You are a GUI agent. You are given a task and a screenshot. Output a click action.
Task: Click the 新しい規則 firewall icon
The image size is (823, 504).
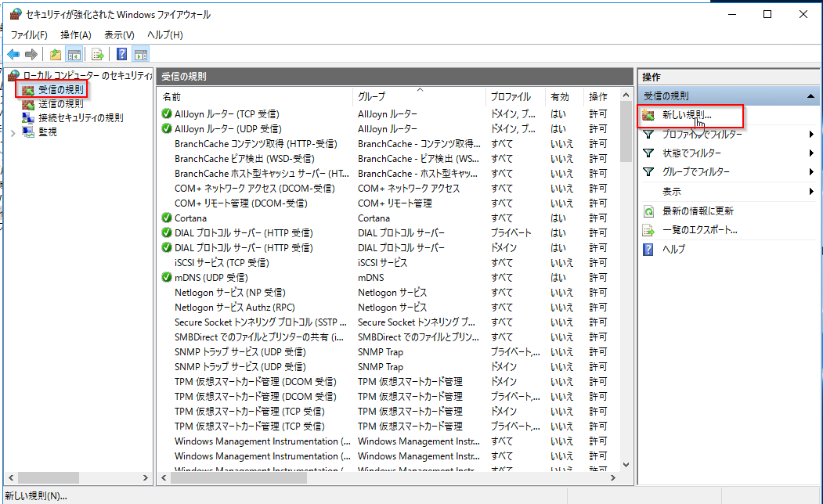coord(648,115)
